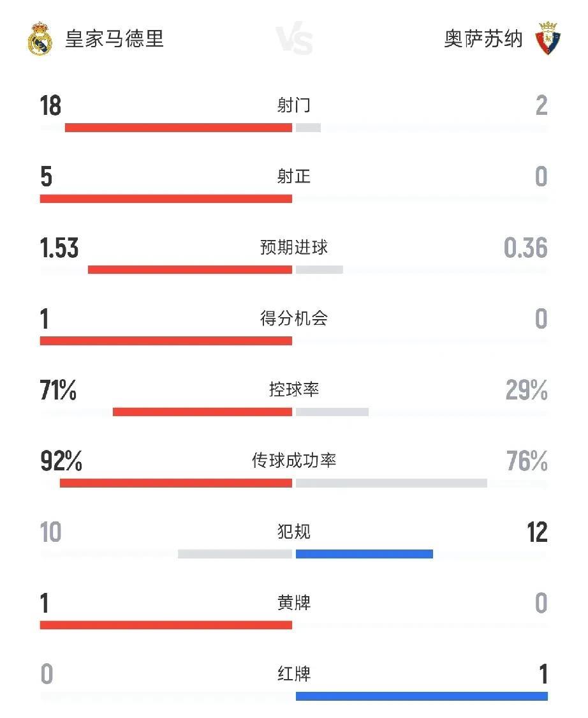Open the 皇家马德里 team name

point(115,39)
